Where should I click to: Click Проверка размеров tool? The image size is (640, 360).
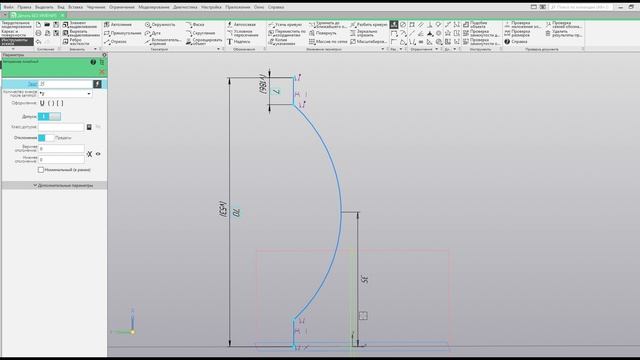click(x=517, y=33)
